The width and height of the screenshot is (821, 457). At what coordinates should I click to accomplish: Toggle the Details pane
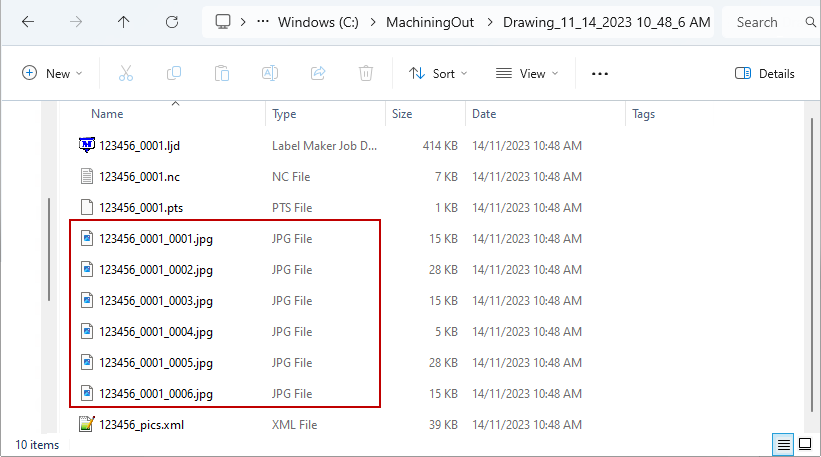point(764,73)
